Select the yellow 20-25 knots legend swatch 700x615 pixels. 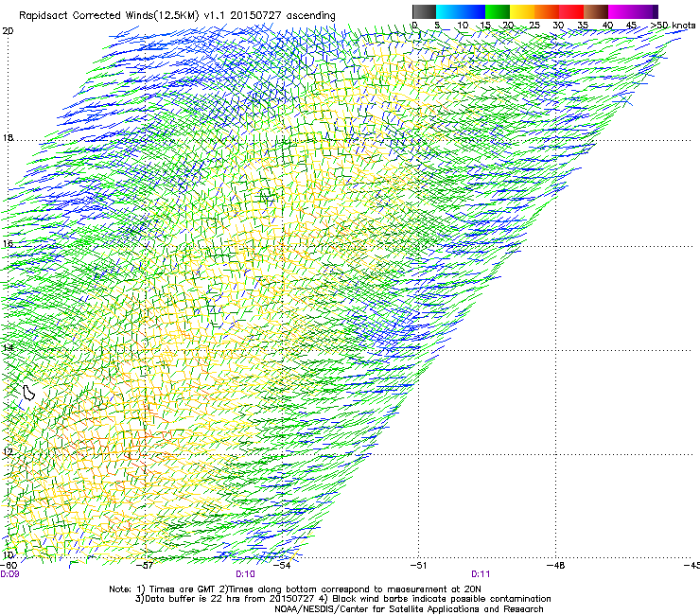(x=522, y=11)
